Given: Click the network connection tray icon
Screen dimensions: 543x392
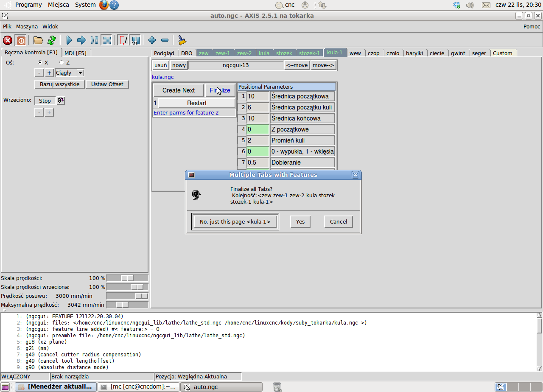Looking at the screenshot, I should 322,5.
